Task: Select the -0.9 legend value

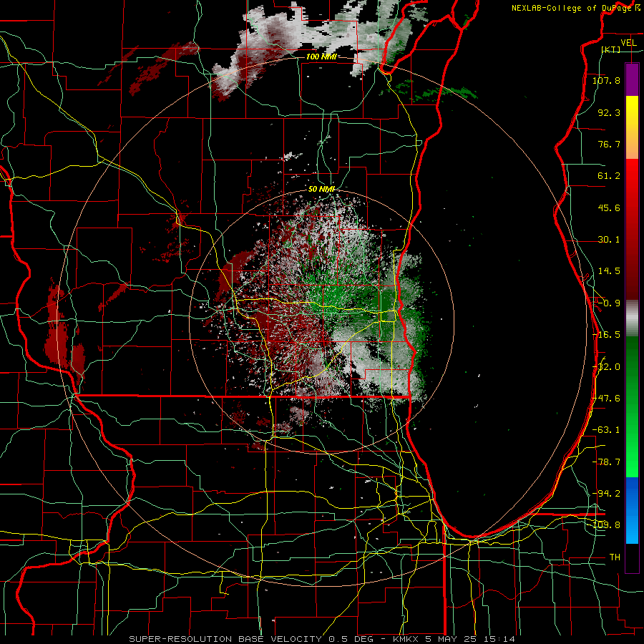Action: (609, 303)
